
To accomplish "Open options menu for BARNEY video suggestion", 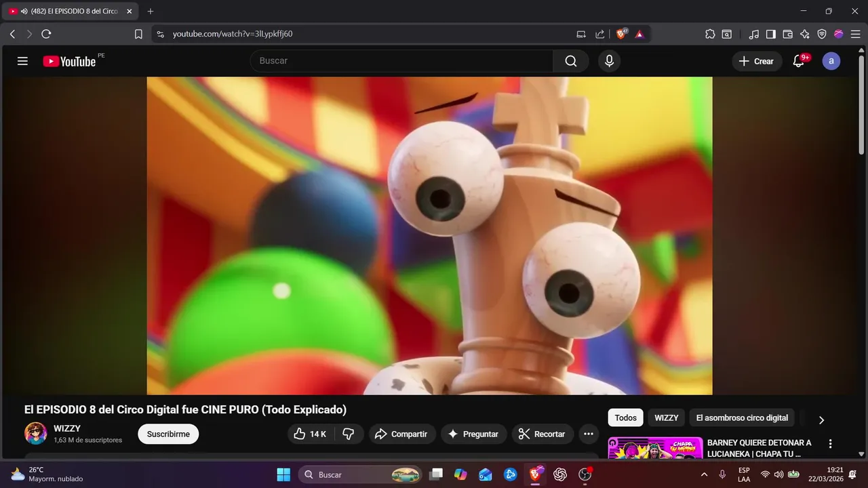I will (x=830, y=444).
